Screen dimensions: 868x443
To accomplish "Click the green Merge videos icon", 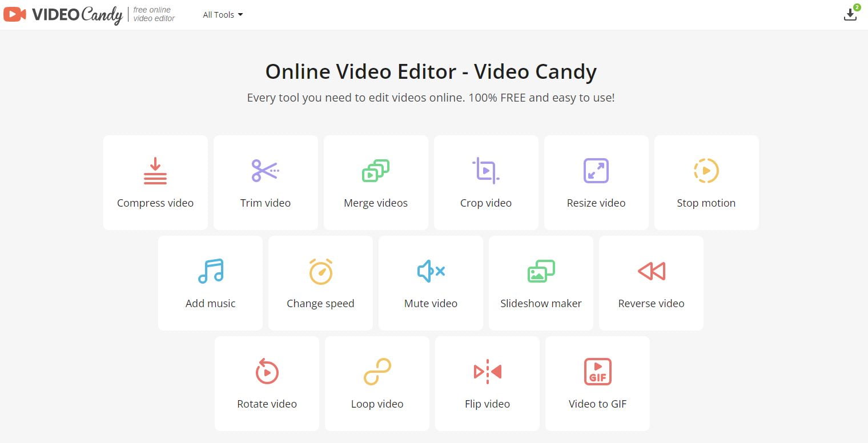I will click(376, 171).
